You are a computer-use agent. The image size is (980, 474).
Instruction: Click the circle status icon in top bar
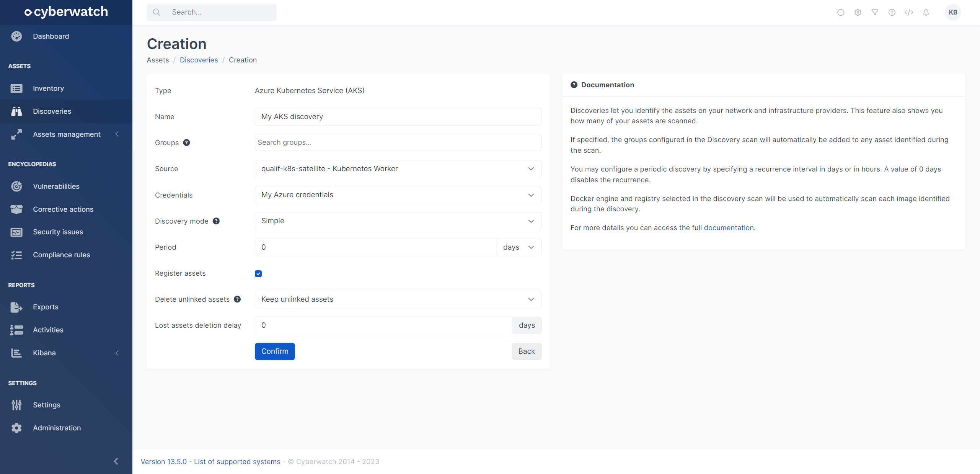pyautogui.click(x=841, y=12)
